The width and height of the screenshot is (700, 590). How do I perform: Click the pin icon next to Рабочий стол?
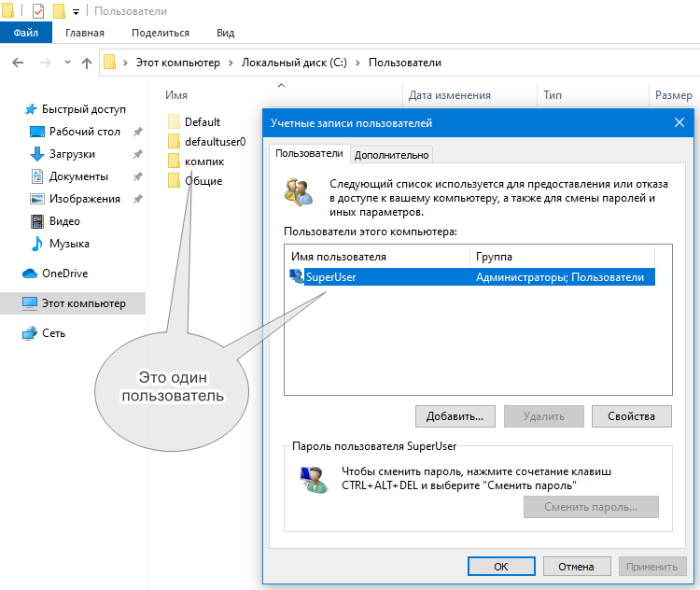coord(138,132)
